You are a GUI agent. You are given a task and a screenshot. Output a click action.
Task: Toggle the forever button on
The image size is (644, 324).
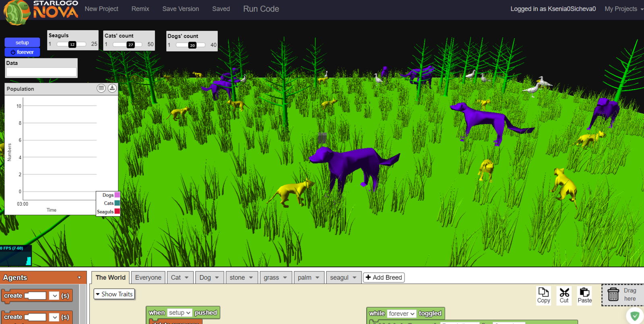[22, 52]
